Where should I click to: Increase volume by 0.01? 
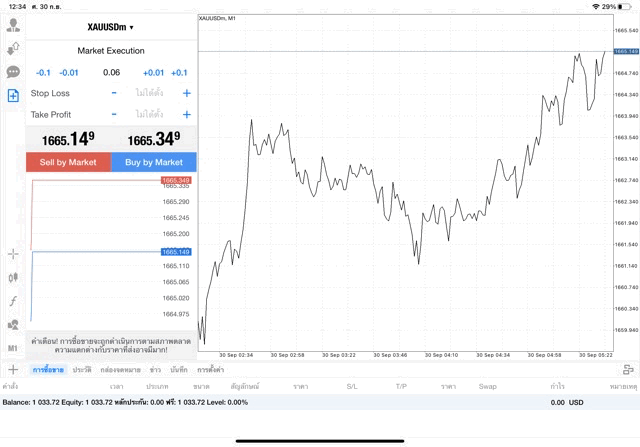tap(153, 72)
